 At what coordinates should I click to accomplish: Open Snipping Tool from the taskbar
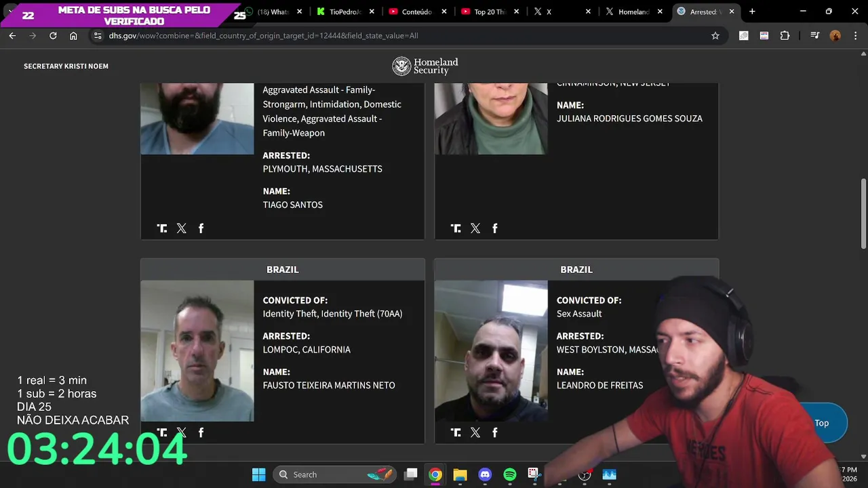coord(534,474)
